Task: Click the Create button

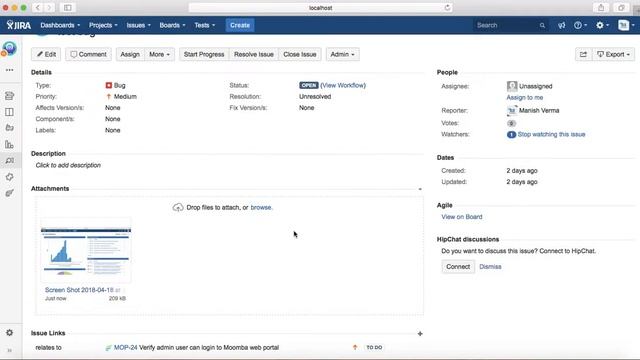Action: point(240,25)
